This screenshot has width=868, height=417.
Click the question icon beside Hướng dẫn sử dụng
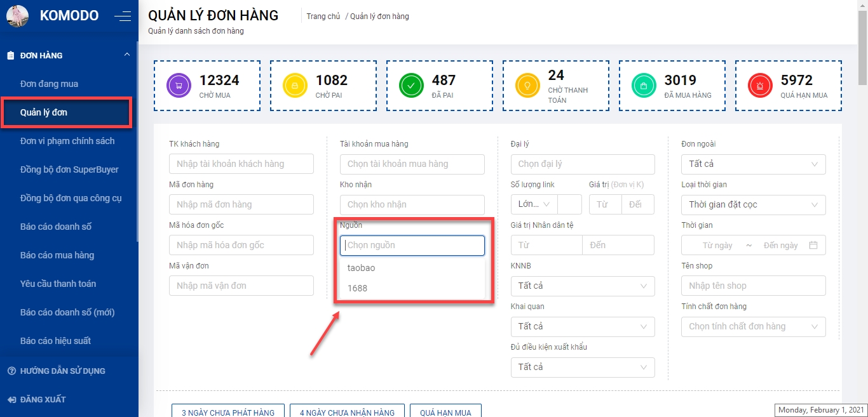pyautogui.click(x=11, y=371)
